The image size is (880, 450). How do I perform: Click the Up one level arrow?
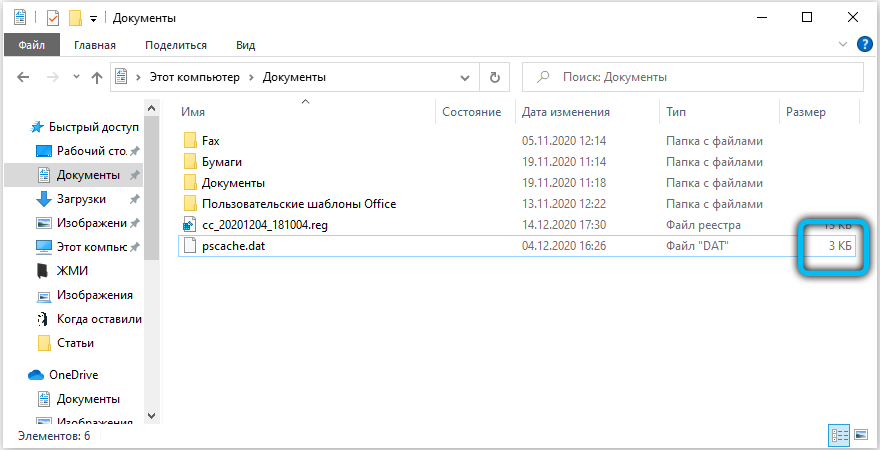pos(97,77)
